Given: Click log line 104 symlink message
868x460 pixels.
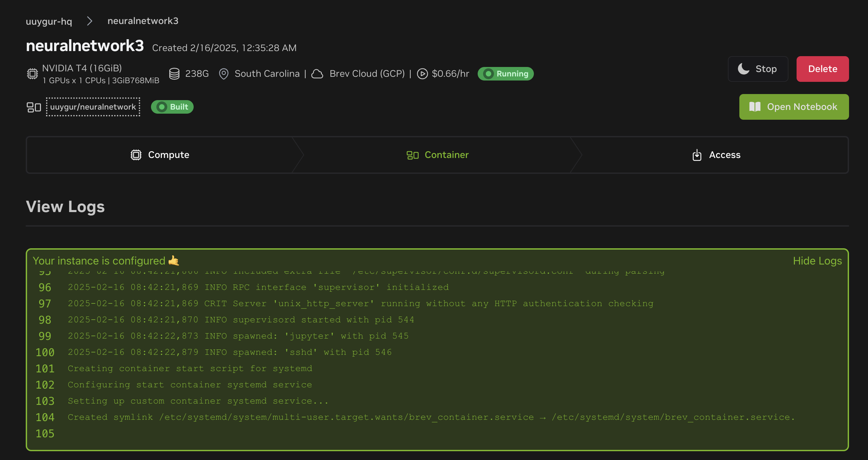Looking at the screenshot, I should [x=431, y=417].
